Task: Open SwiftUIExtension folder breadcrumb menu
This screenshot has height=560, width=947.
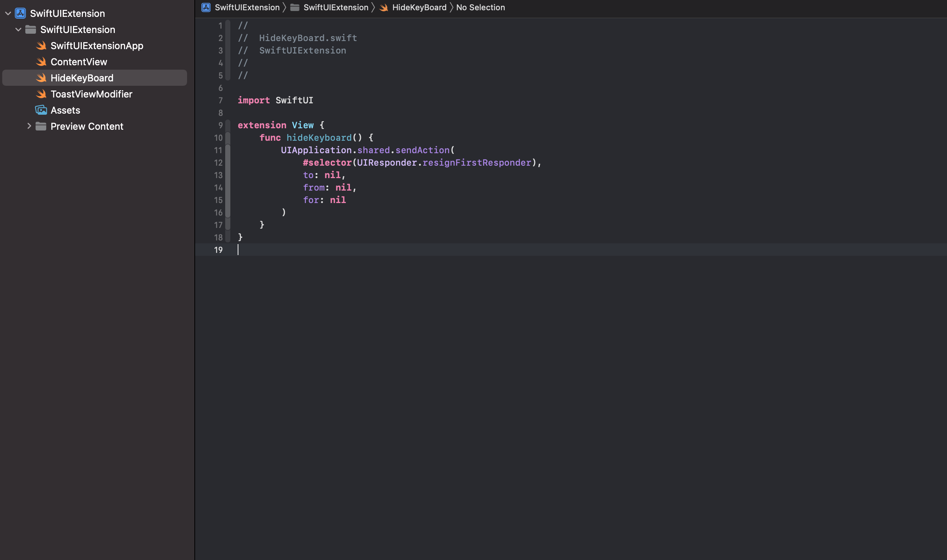Action: coord(336,8)
